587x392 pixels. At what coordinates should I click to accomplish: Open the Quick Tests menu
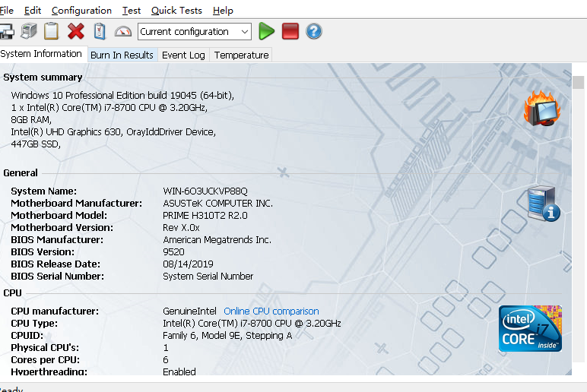coord(176,11)
